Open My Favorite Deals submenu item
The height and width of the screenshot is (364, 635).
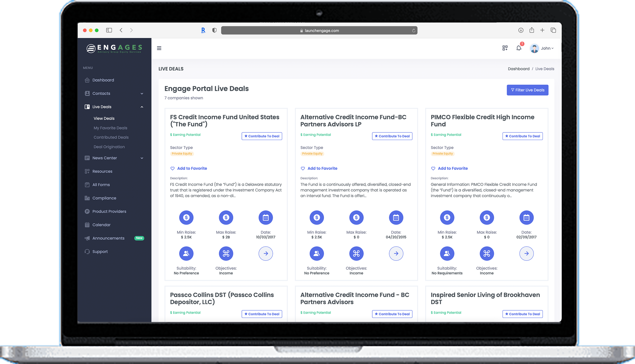click(x=110, y=128)
